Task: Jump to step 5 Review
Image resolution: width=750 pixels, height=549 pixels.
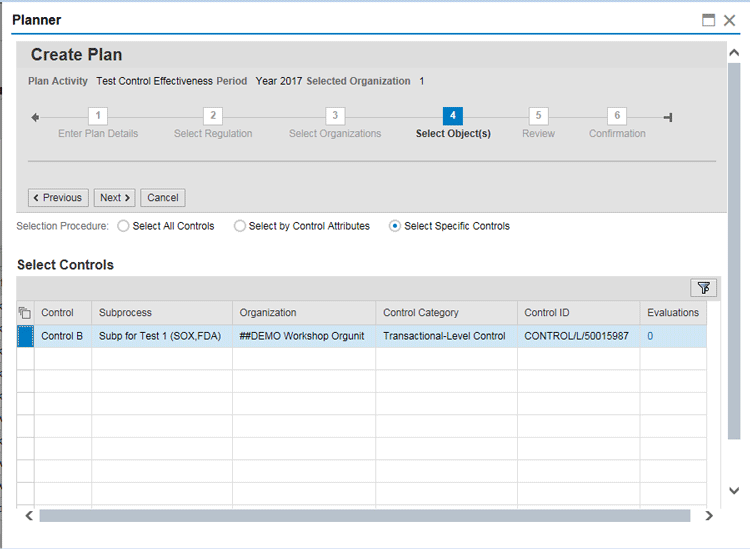Action: pos(538,117)
